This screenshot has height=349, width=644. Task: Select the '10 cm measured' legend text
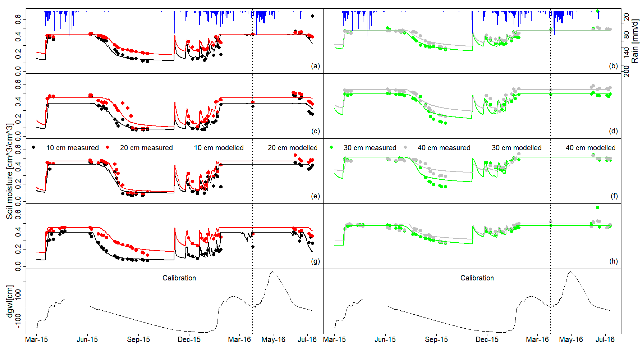click(72, 148)
